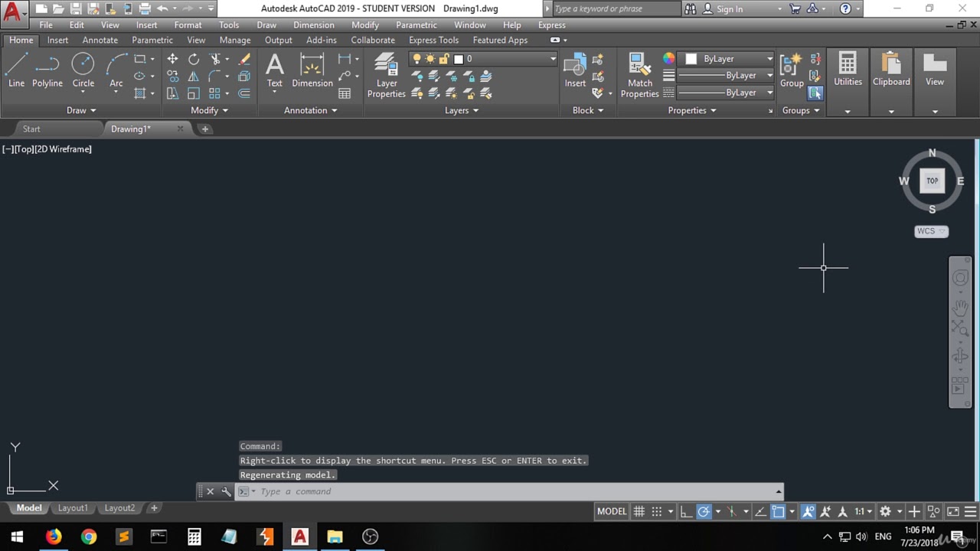Switch to the Layout1 tab
This screenshot has height=551, width=980.
click(x=73, y=508)
